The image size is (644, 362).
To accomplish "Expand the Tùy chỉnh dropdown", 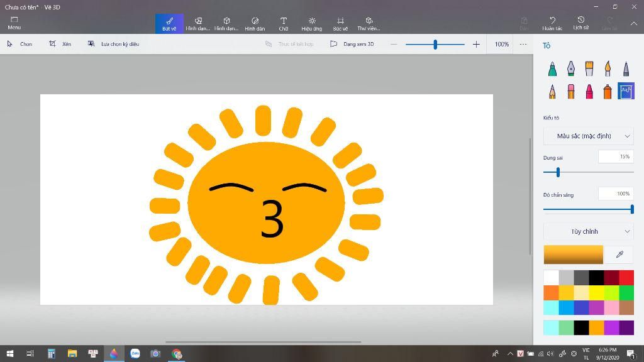I will (588, 231).
